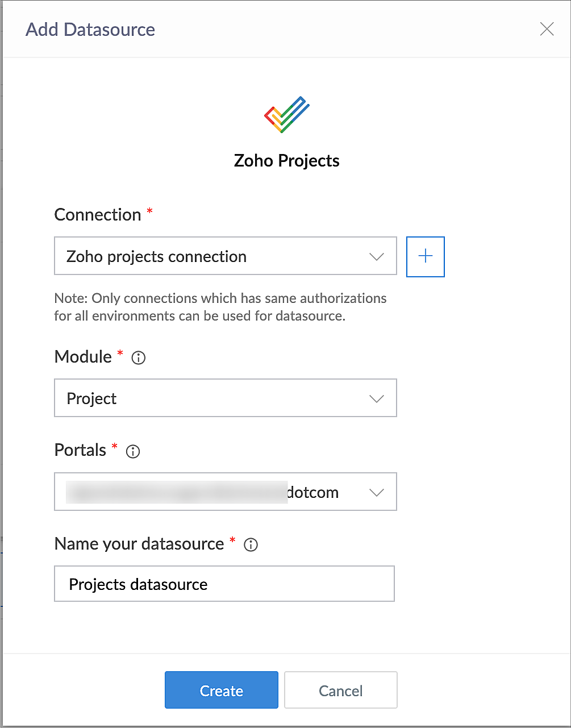Click the Connection field label
The image size is (571, 728).
(x=98, y=215)
